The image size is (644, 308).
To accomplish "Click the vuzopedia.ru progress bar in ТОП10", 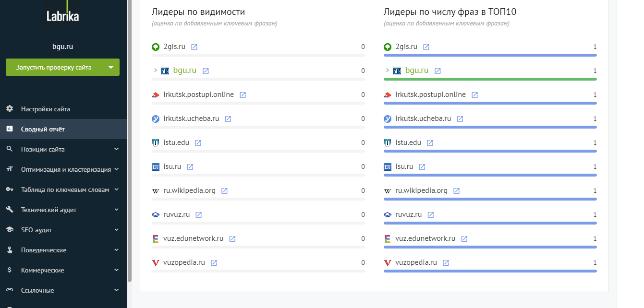I will pyautogui.click(x=490, y=271).
